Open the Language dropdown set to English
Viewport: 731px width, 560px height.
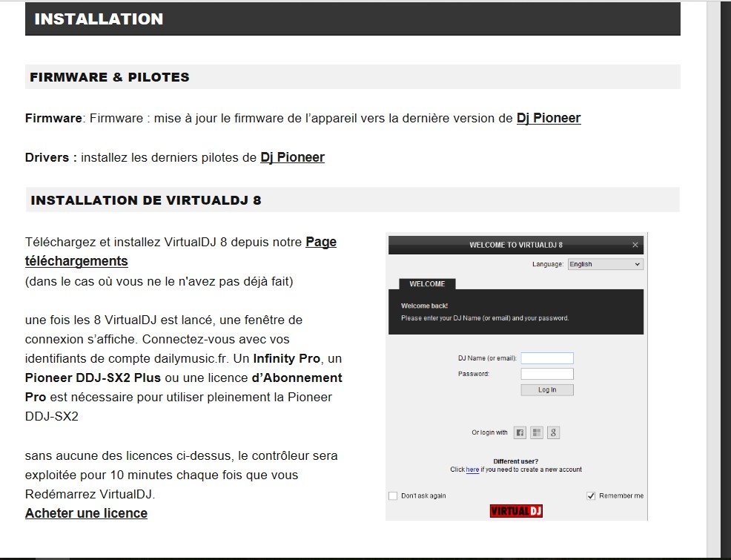pyautogui.click(x=605, y=264)
